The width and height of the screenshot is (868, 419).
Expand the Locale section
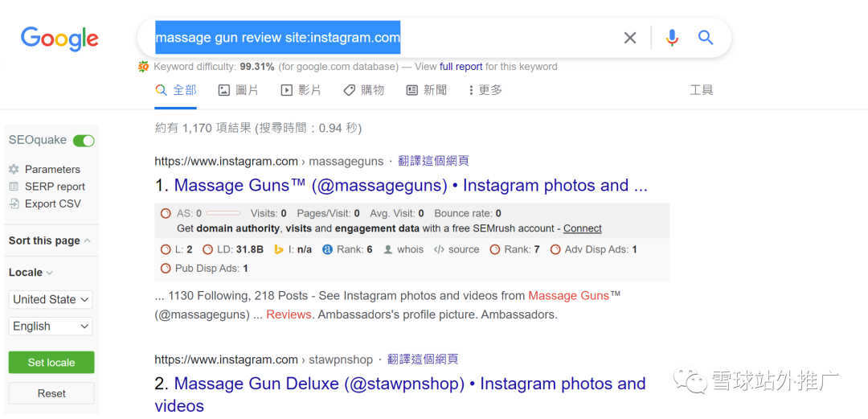pyautogui.click(x=31, y=272)
